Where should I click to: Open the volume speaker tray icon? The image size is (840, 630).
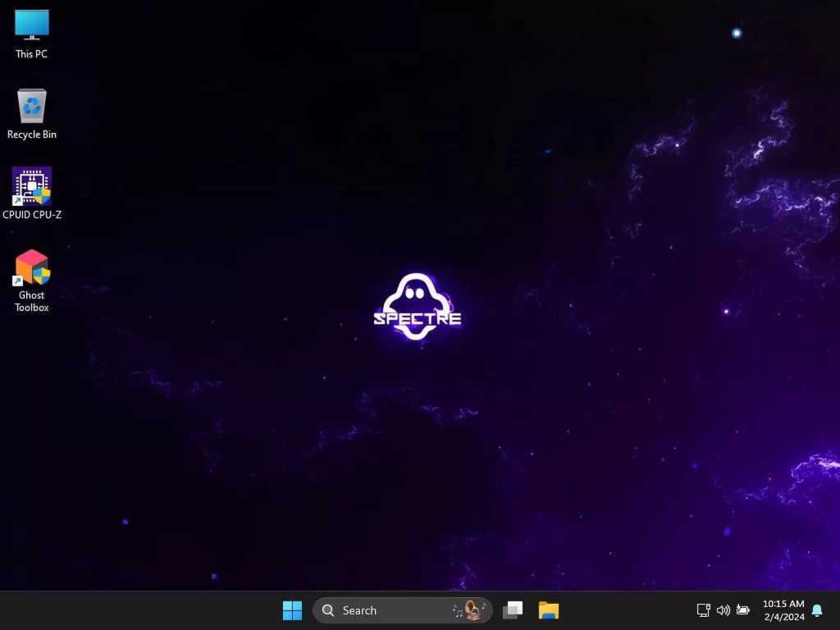point(723,610)
